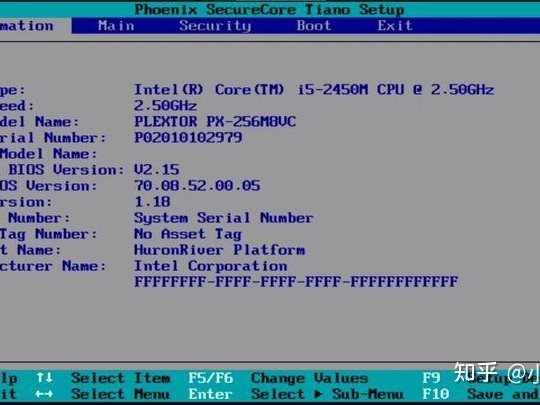The height and width of the screenshot is (405, 540).
Task: Click the F9 setup defaults key hint
Action: click(x=431, y=378)
